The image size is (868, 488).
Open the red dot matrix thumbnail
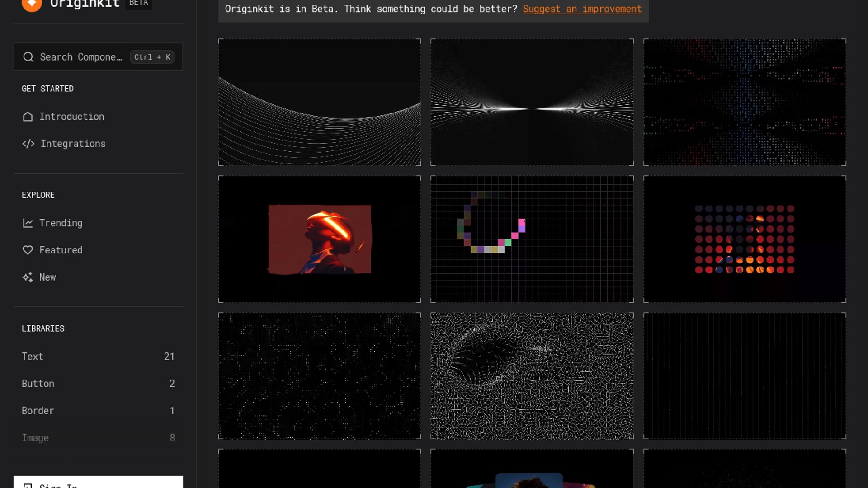pos(745,239)
